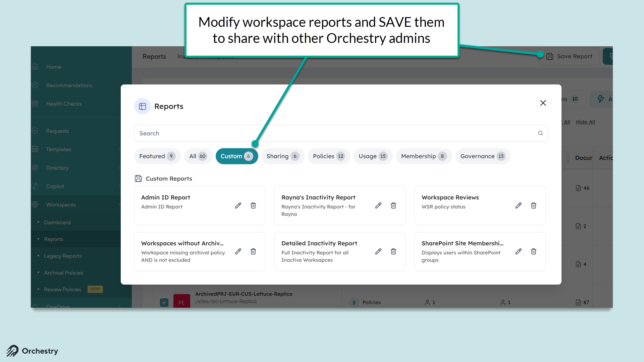Open the Workspace Reviews card title
644x362 pixels.
pyautogui.click(x=450, y=197)
